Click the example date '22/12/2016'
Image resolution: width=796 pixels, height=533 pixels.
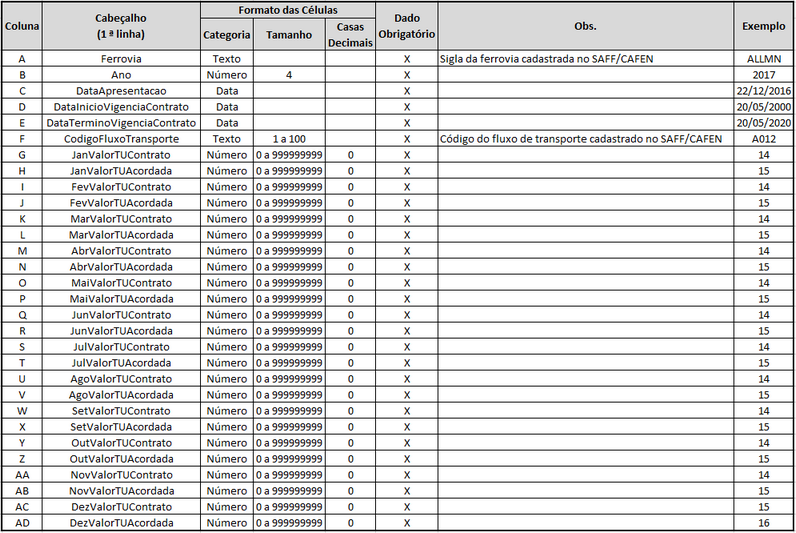coord(764,91)
